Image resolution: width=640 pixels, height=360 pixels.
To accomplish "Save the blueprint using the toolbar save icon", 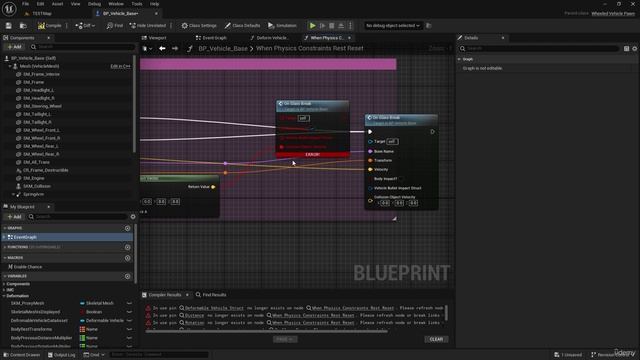I will (9, 26).
